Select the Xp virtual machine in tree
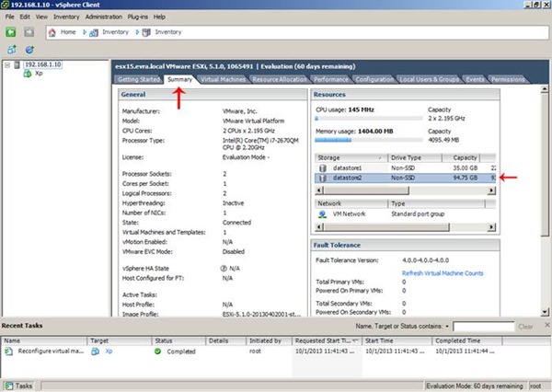This screenshot has width=552, height=392. coord(38,74)
